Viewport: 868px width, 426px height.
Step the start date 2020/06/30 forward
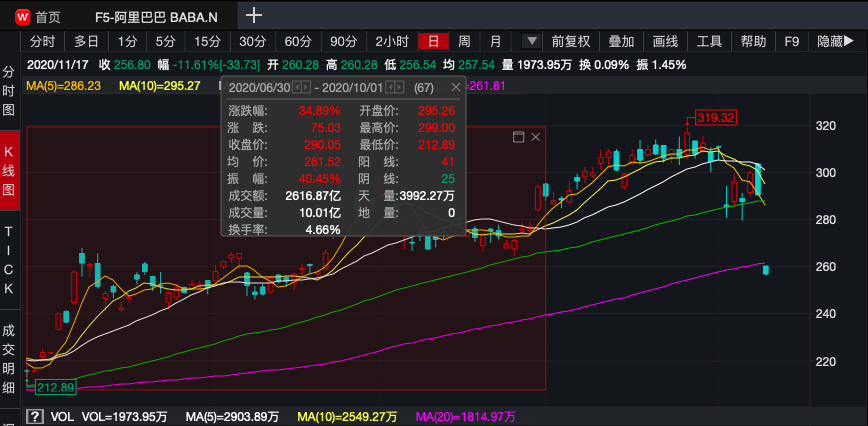pos(308,87)
